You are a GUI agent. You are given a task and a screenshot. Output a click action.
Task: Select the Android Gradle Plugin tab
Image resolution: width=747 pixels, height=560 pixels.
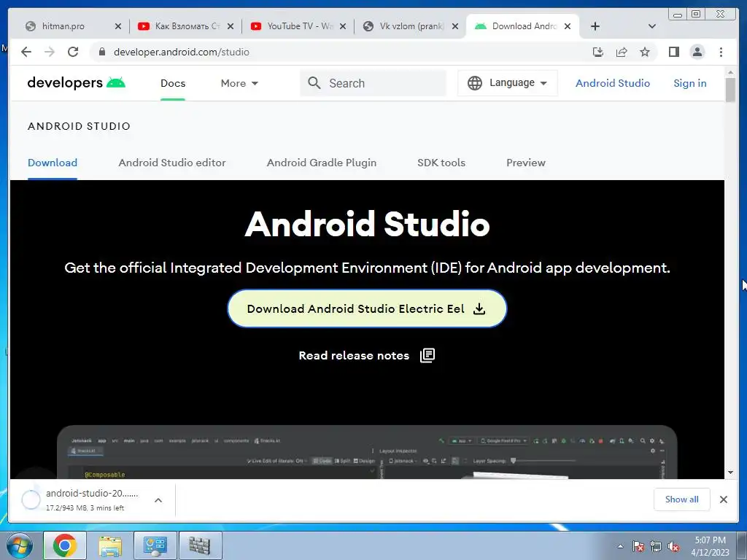[322, 163]
